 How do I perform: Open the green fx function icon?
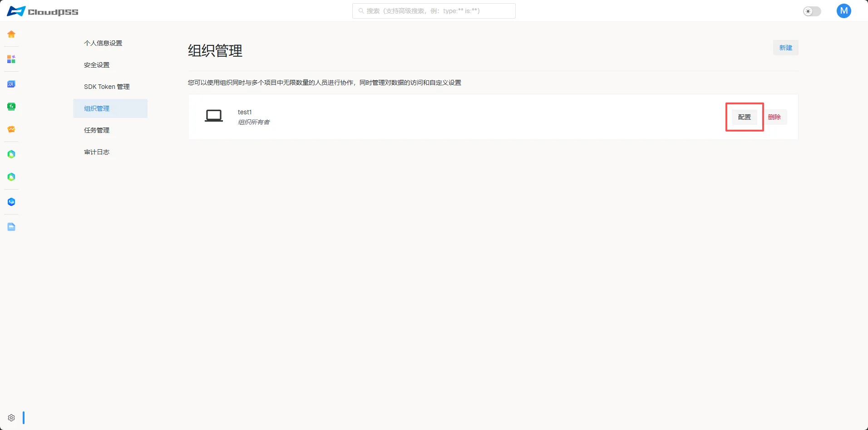[x=11, y=107]
